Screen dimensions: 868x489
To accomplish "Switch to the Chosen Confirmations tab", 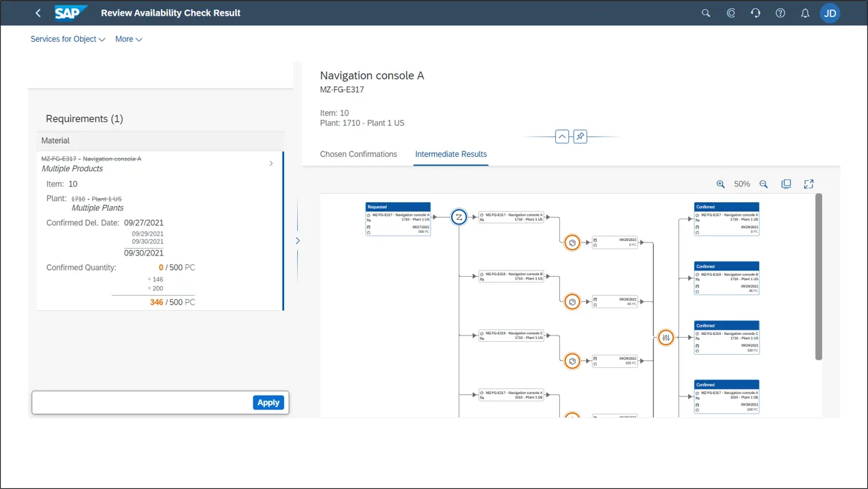I will (x=358, y=154).
